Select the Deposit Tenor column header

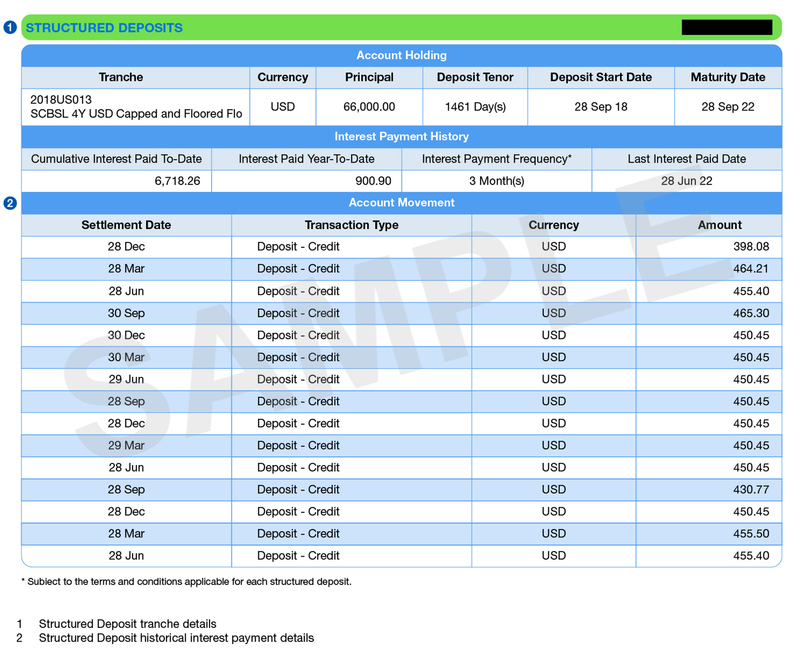475,77
